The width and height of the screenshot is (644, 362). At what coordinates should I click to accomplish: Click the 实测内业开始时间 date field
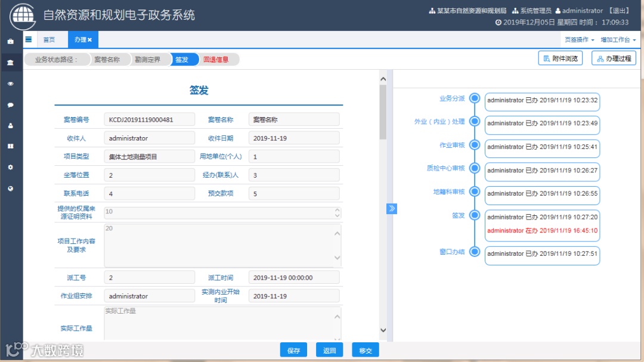[x=294, y=296]
